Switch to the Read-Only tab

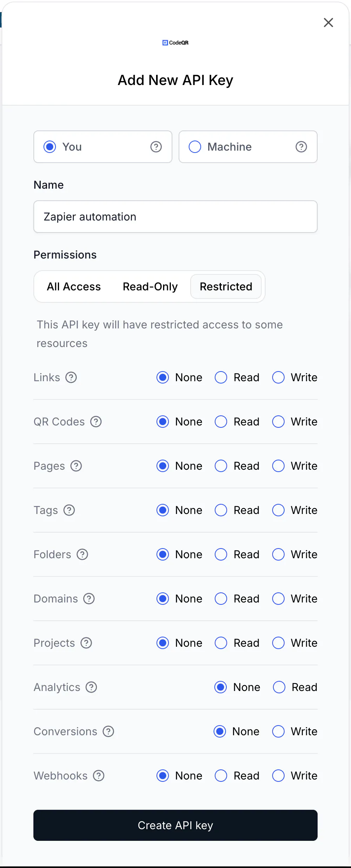point(150,286)
